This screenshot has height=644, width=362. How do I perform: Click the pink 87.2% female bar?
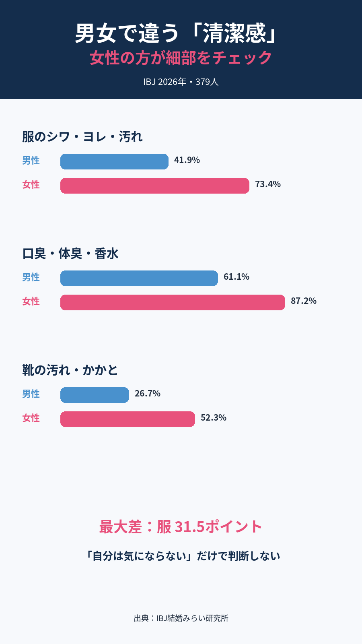click(x=173, y=302)
